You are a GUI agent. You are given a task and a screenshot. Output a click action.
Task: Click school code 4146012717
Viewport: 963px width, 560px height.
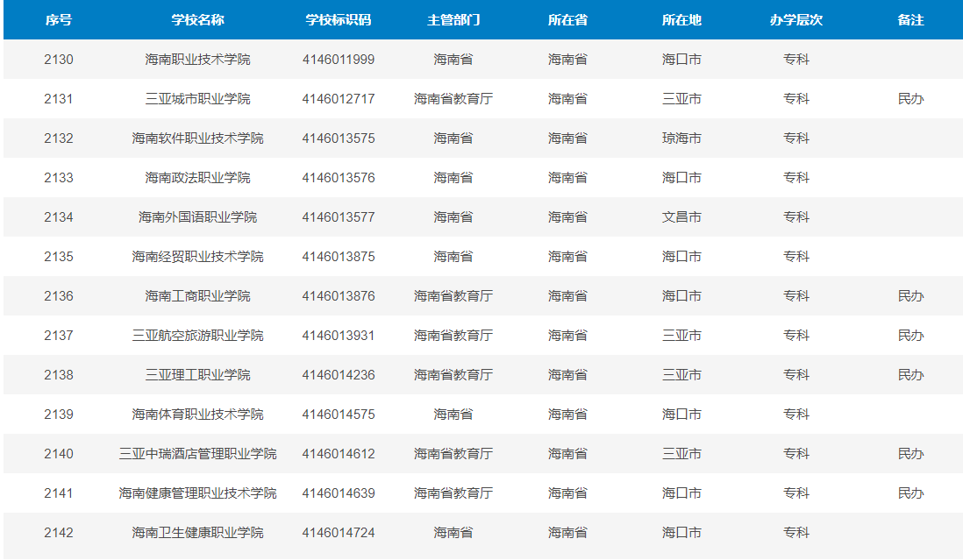click(x=339, y=99)
